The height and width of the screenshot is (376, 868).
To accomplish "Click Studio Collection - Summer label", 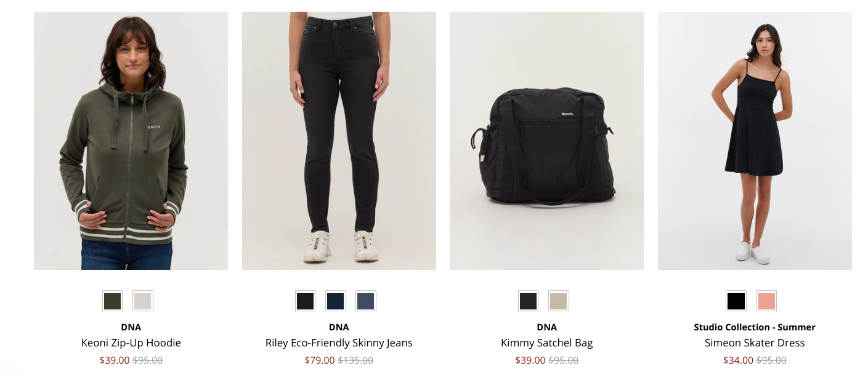I will 755,327.
